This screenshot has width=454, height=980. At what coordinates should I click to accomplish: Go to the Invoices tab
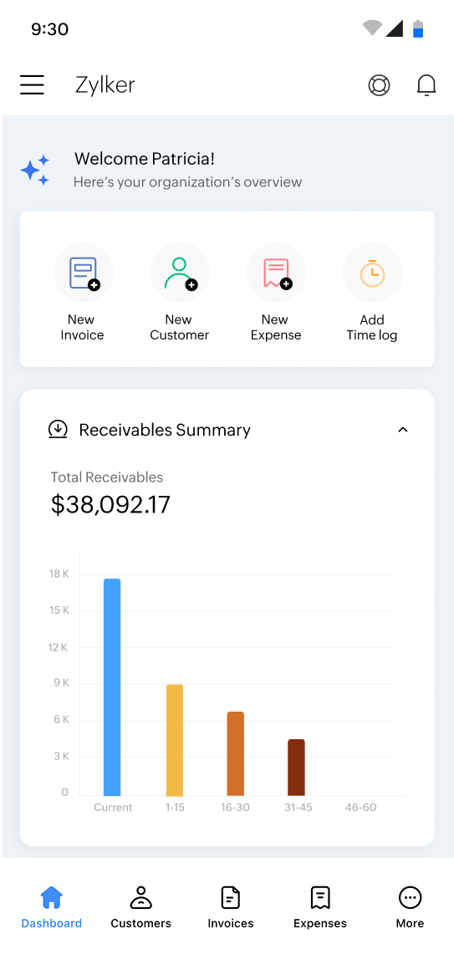pos(231,906)
